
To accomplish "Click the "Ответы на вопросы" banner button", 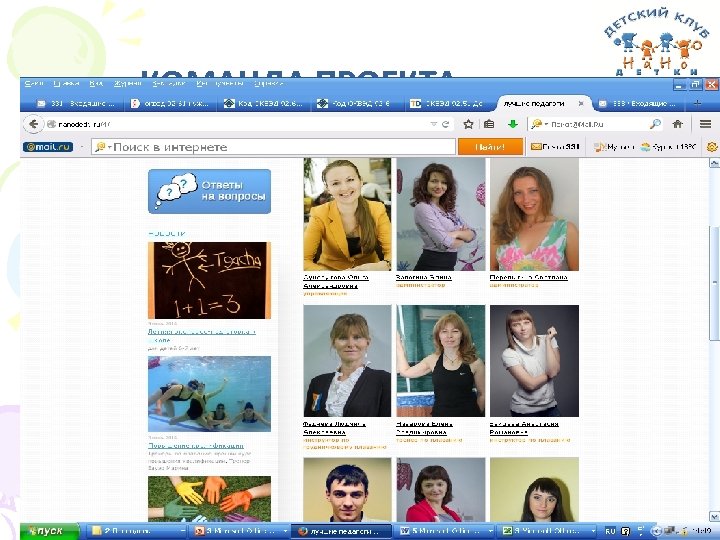I will 209,191.
